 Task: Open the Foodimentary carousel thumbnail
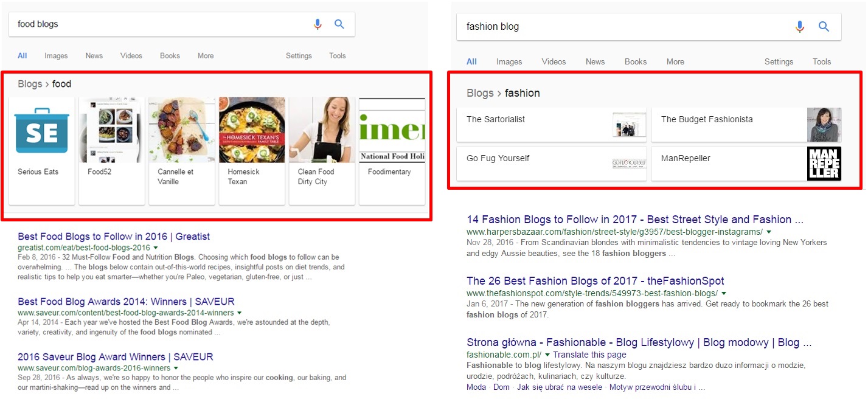392,130
